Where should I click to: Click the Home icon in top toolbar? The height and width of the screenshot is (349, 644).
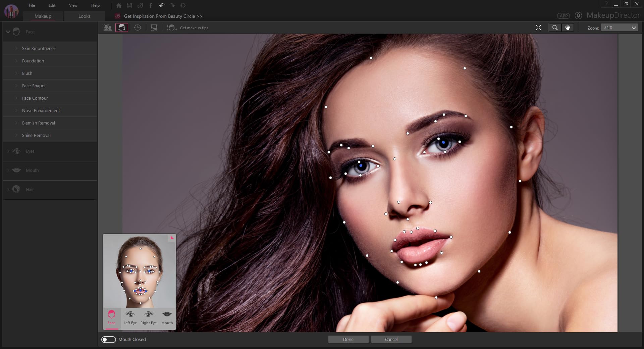pos(119,5)
